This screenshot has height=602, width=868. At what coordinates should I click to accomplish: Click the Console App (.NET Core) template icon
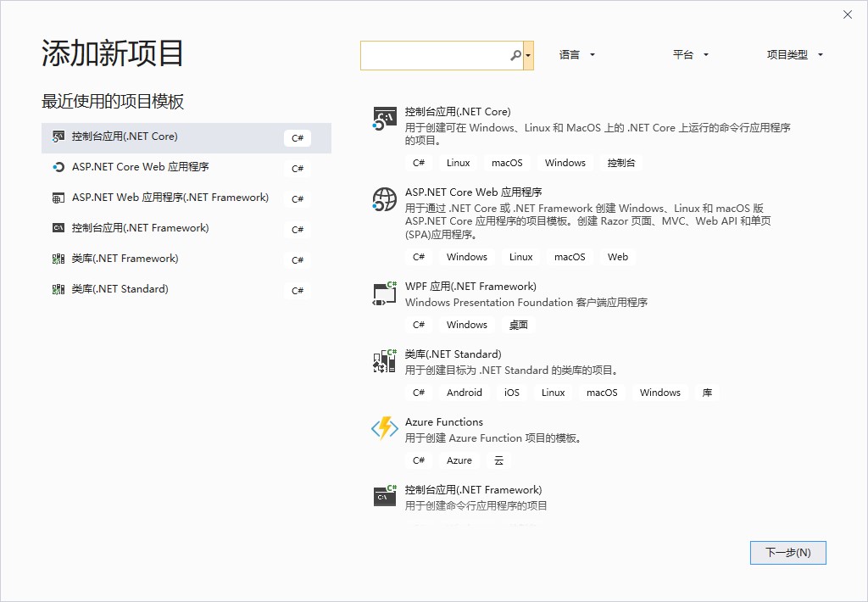coord(385,119)
